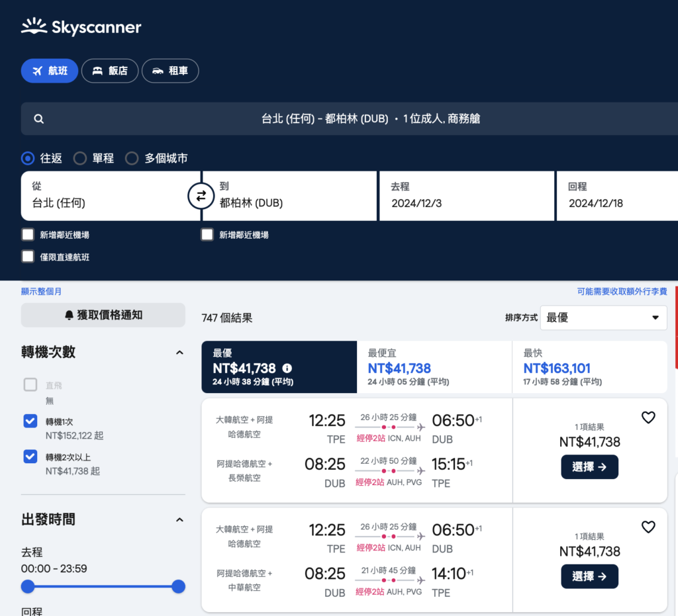This screenshot has height=616, width=678.
Task: Uncheck 轉機1次 one stop filter
Action: (30, 421)
